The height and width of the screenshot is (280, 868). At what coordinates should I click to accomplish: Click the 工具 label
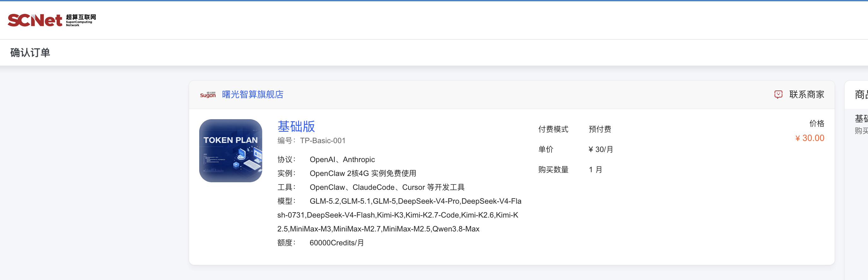point(286,187)
